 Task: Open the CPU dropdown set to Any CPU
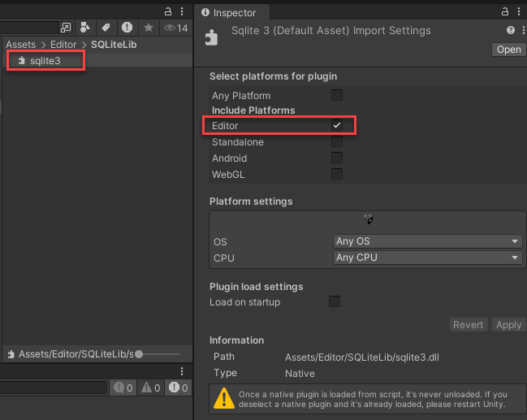click(427, 258)
